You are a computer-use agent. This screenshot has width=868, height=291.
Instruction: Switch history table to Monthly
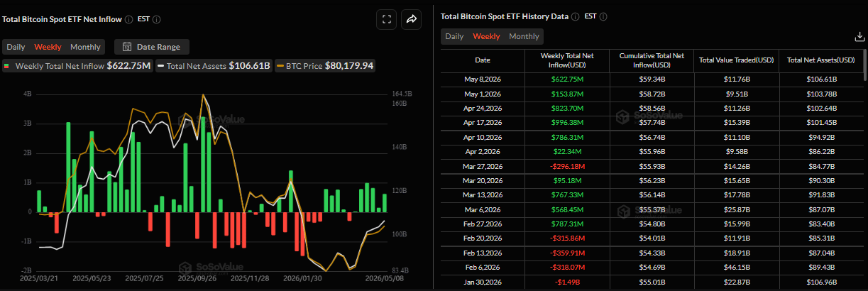click(x=524, y=36)
